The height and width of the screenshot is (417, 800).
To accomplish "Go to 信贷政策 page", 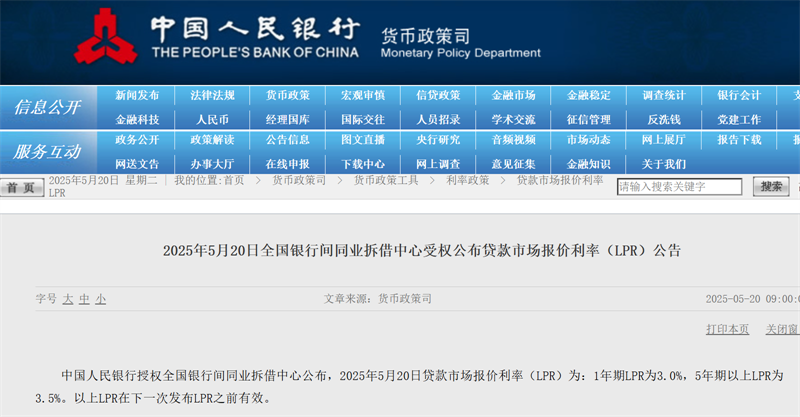I will tap(438, 95).
